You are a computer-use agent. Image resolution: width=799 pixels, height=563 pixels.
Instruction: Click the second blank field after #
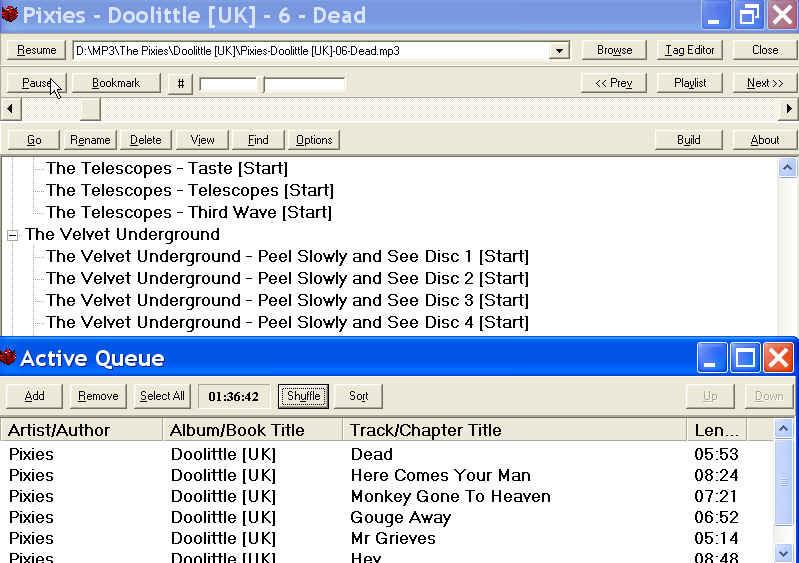click(x=304, y=84)
